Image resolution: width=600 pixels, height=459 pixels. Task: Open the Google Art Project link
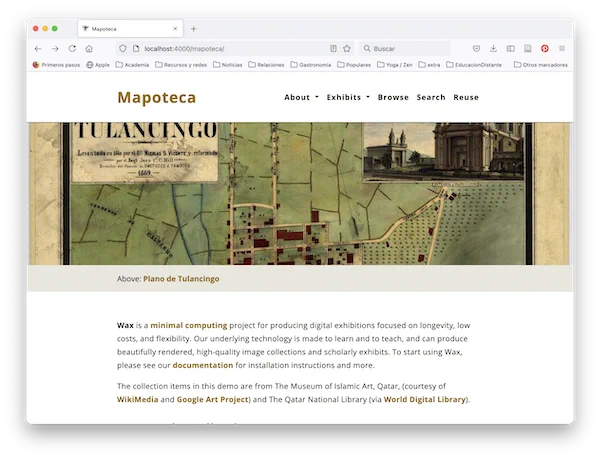point(212,399)
